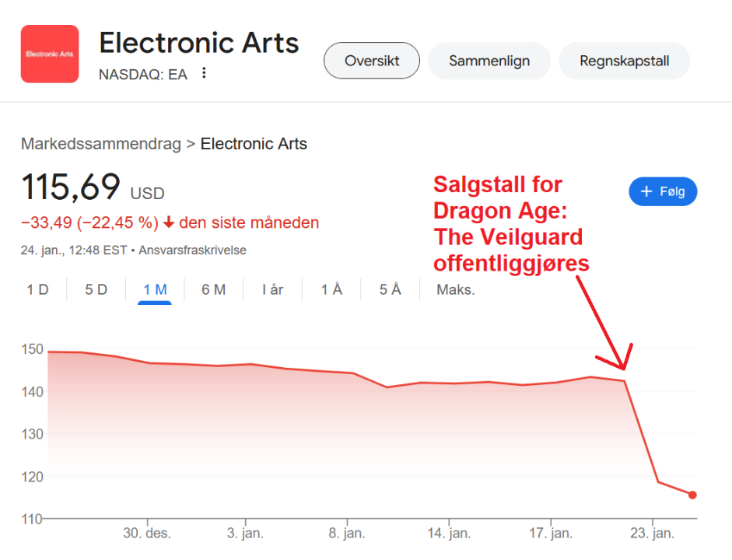Click the red down arrow price indicator

[169, 223]
